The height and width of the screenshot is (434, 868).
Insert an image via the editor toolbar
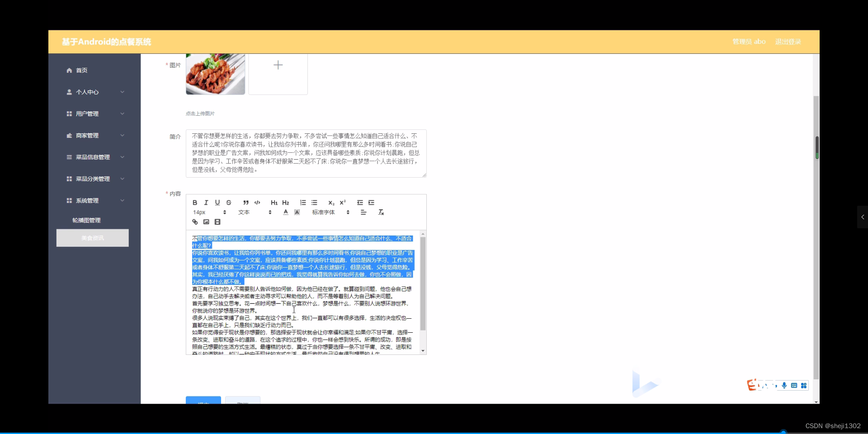point(206,222)
